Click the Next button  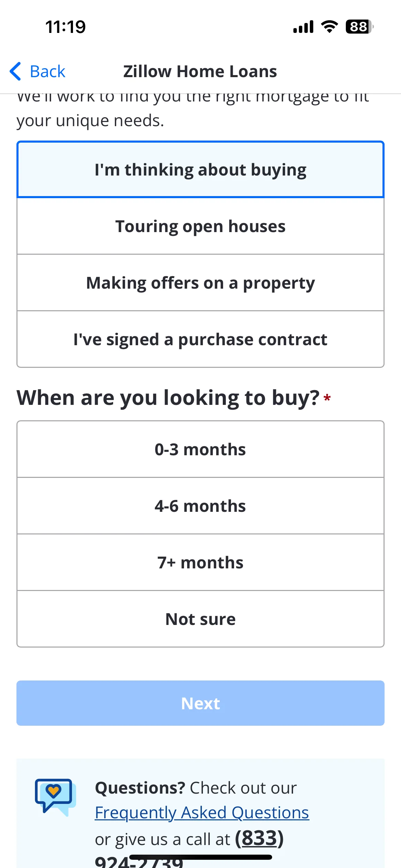point(200,703)
